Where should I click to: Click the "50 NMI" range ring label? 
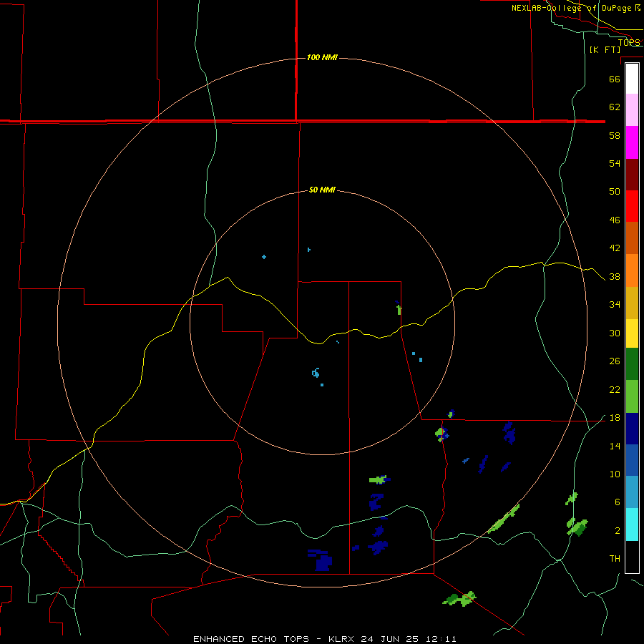click(322, 190)
